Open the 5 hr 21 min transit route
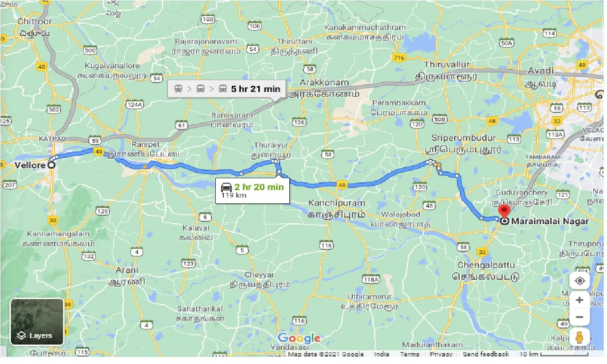Screen dimensions: 607x364 [256, 89]
